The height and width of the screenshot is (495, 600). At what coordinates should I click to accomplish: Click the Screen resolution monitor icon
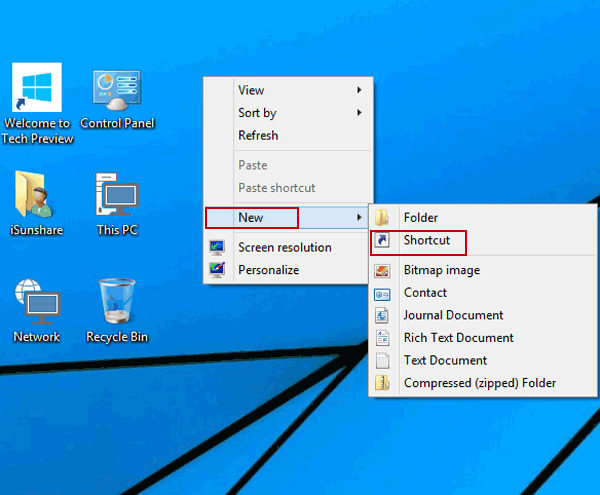point(217,247)
